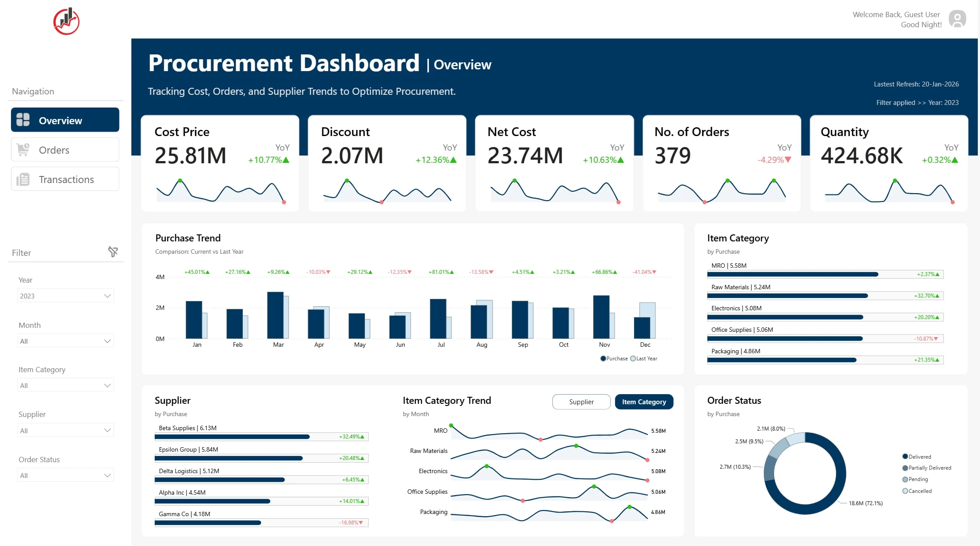Toggle the Cancelled legend marker
The height and width of the screenshot is (546, 980).
(905, 491)
